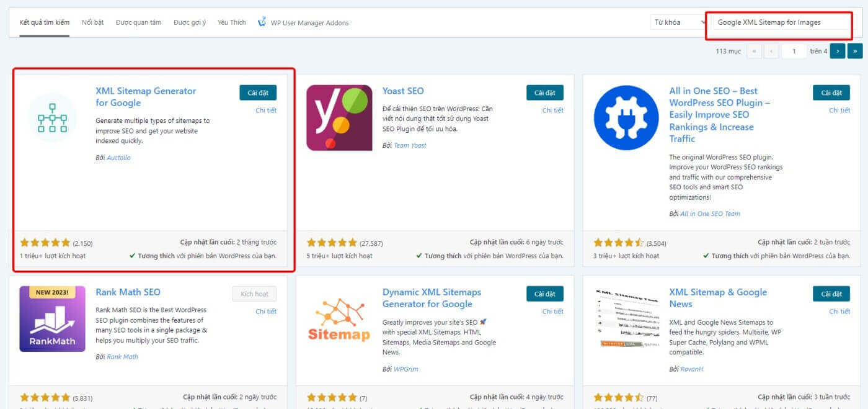Open Chi tiết for All in One SEO

pos(839,110)
